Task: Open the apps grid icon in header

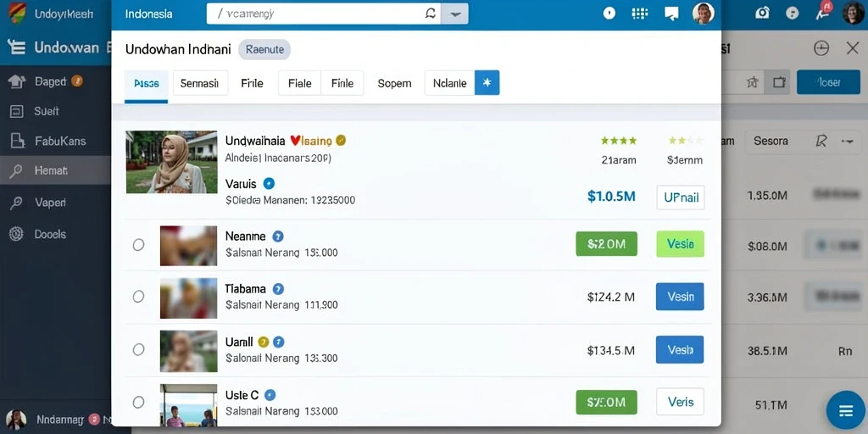Action: pos(639,14)
